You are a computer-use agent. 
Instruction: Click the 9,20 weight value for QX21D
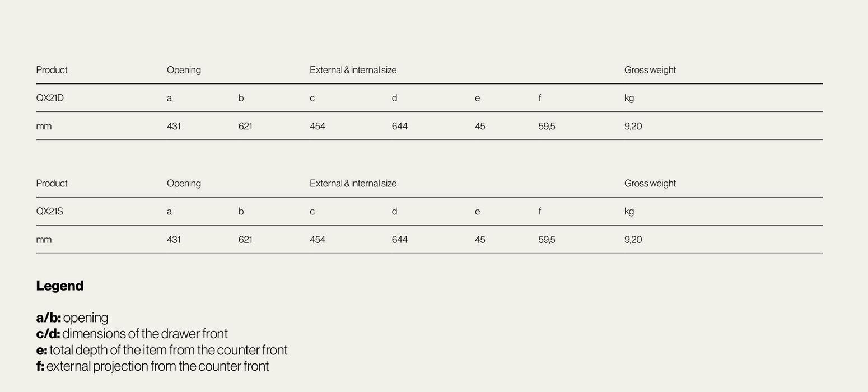633,127
